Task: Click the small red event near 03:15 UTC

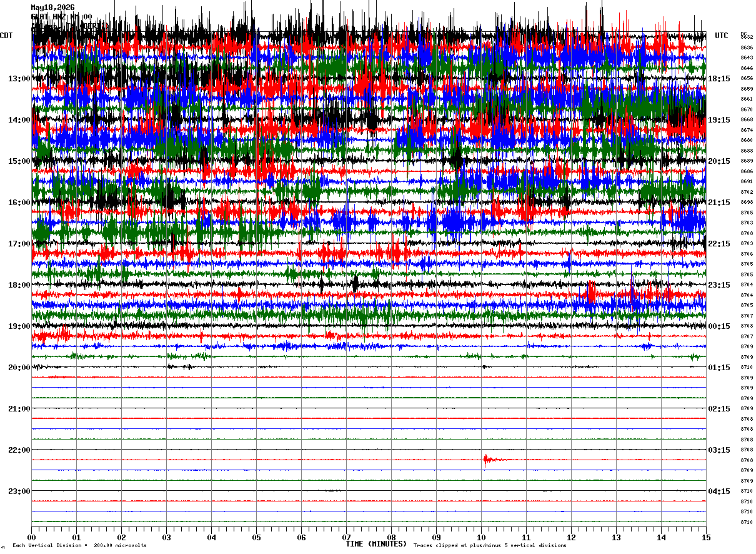Action: [x=487, y=460]
